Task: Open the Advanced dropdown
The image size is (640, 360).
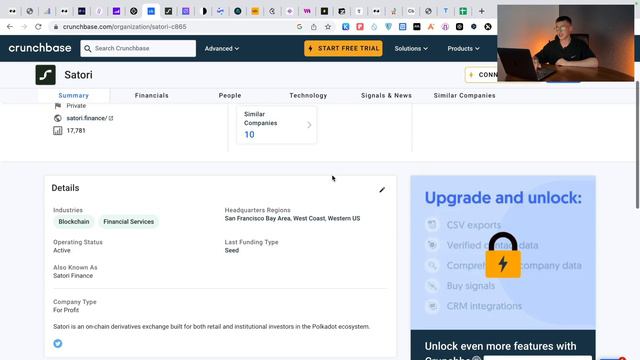Action: [x=222, y=49]
